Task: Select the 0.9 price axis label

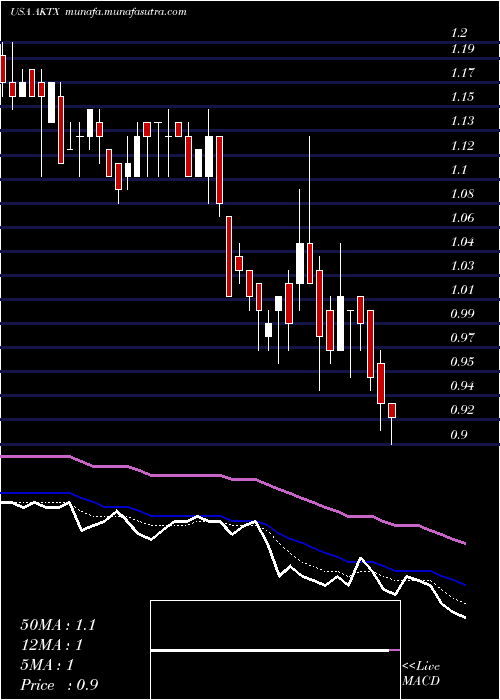Action: click(459, 434)
